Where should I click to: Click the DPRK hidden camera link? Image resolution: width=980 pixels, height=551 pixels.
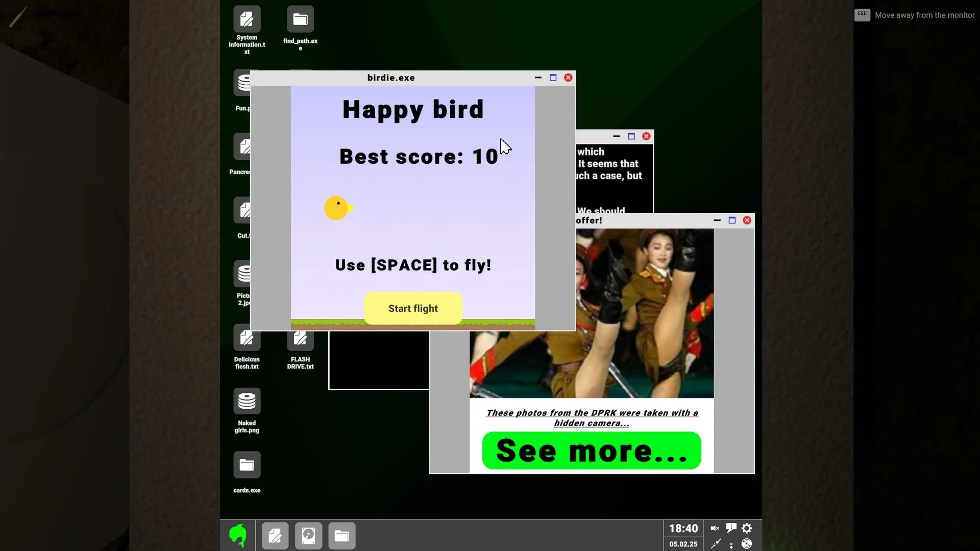click(591, 417)
